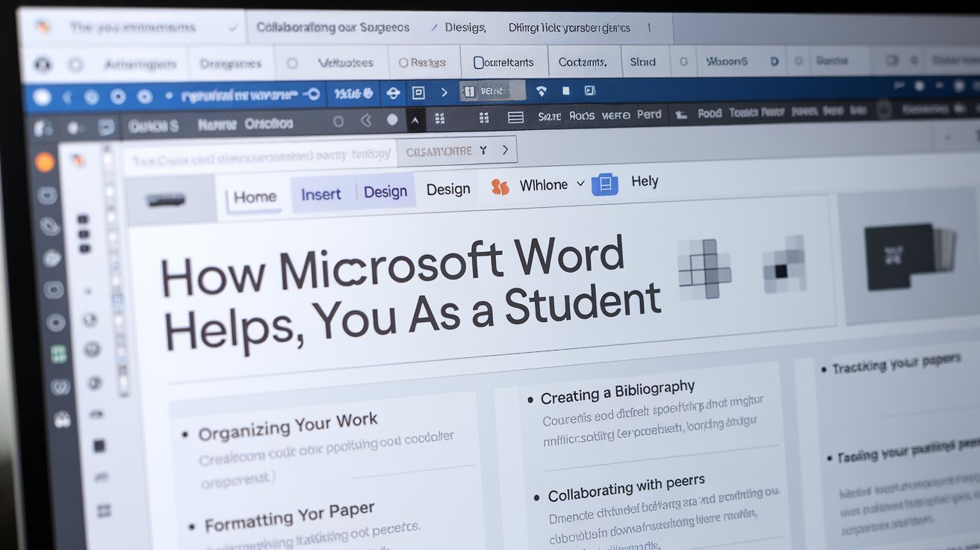
Task: Click the grid icon right of the up-caret
Action: 439,119
